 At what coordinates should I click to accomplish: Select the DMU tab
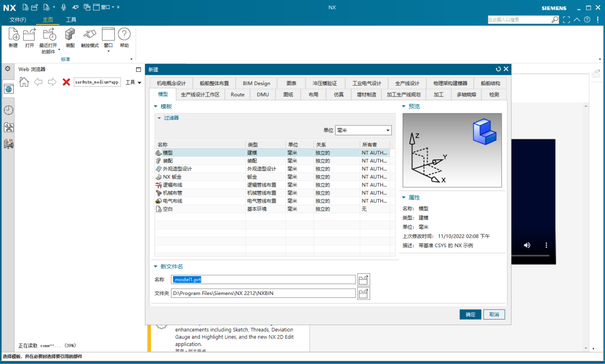pyautogui.click(x=263, y=95)
